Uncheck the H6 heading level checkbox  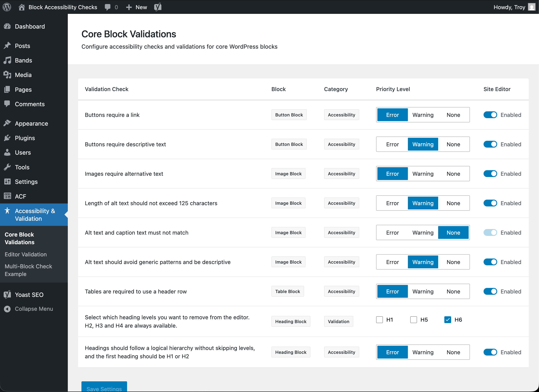coord(448,320)
